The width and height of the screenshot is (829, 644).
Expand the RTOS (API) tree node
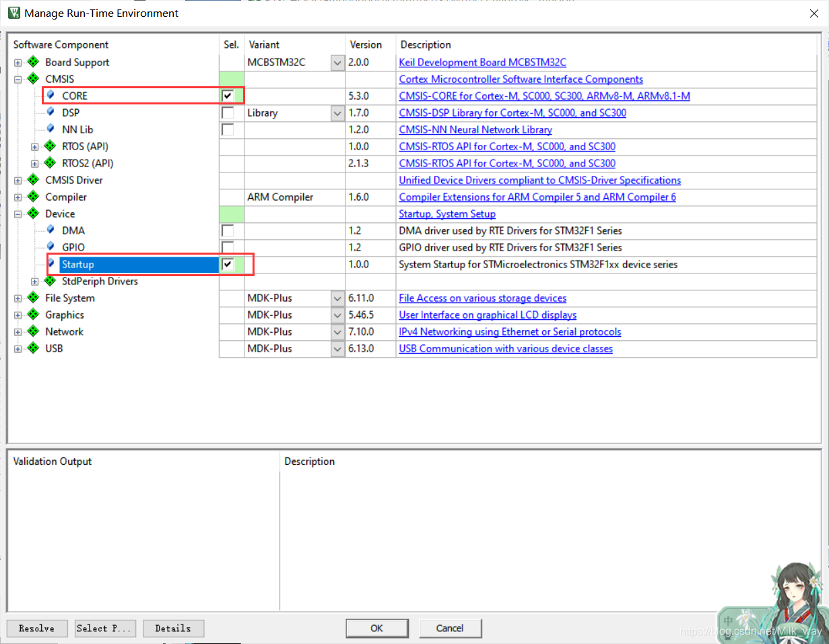tap(35, 147)
